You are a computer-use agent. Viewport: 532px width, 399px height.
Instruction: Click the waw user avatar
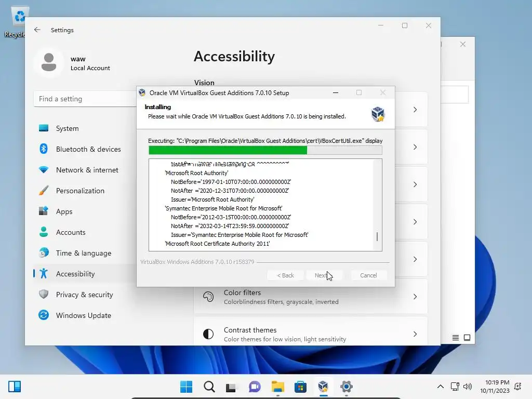(x=49, y=62)
